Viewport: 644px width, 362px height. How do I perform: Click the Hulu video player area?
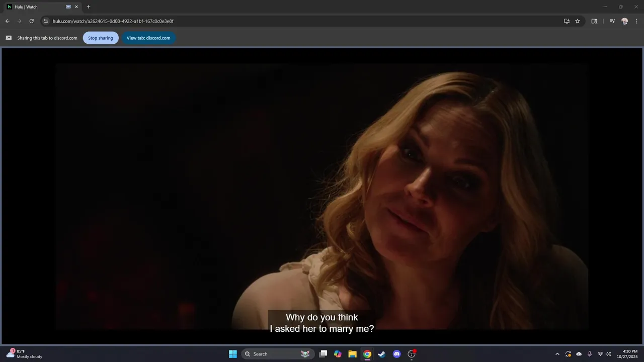pyautogui.click(x=322, y=196)
